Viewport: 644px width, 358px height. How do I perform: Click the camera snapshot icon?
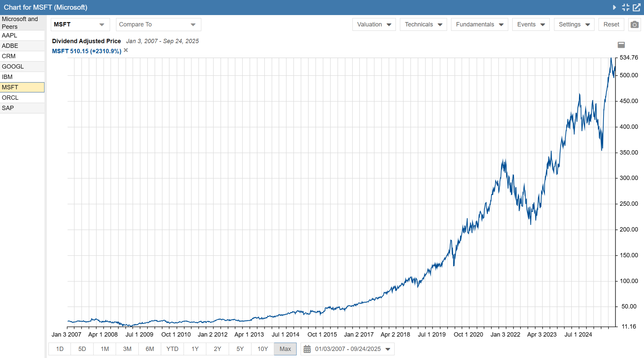coord(634,25)
